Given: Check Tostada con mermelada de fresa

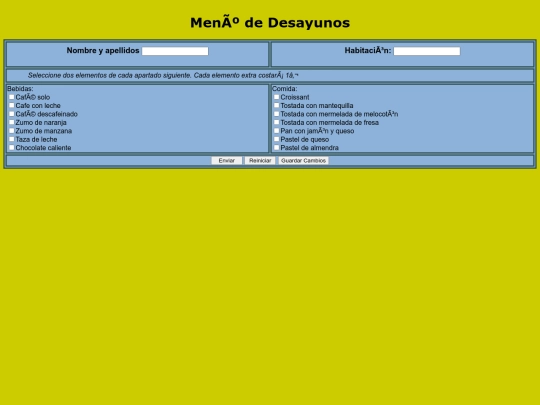Looking at the screenshot, I should (x=277, y=122).
